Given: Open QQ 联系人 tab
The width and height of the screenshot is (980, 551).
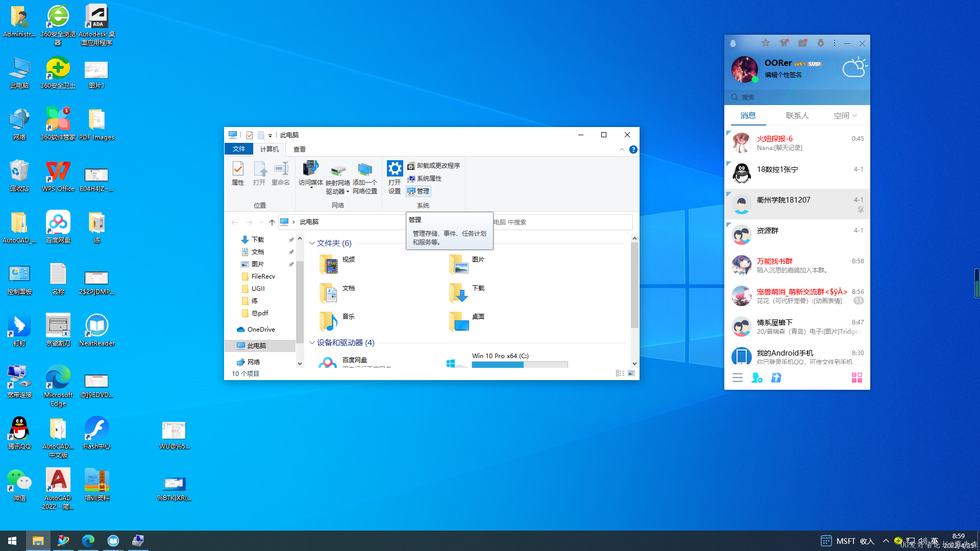Looking at the screenshot, I should coord(797,116).
